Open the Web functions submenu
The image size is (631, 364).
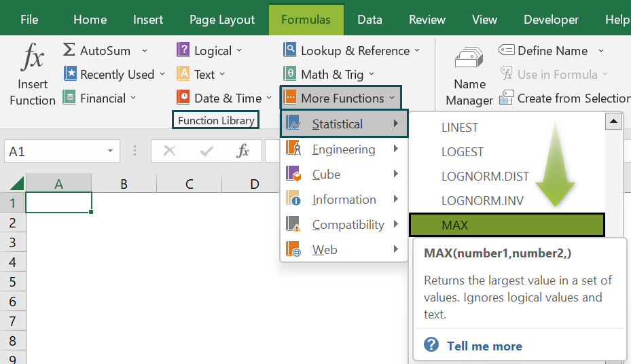[344, 249]
